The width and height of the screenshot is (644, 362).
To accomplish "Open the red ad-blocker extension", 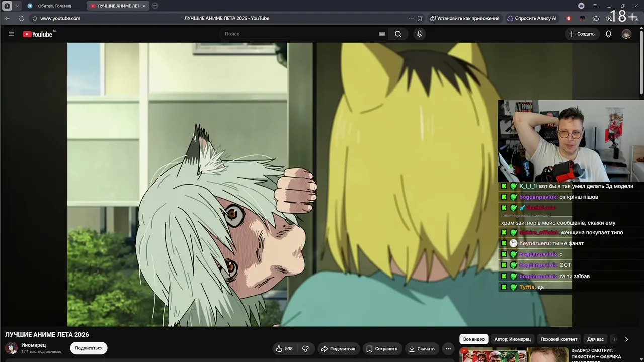I will (x=569, y=18).
